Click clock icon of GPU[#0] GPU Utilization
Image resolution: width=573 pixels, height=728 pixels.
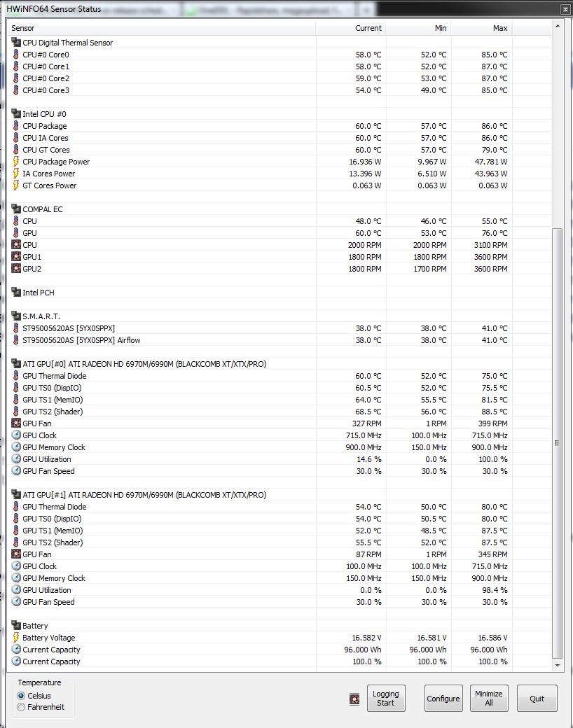(x=16, y=459)
